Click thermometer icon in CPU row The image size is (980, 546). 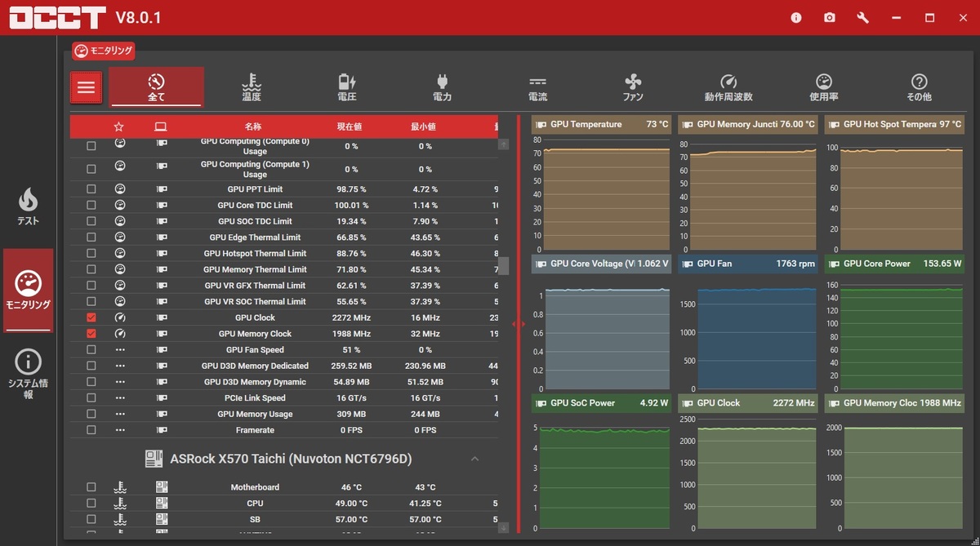pos(120,504)
